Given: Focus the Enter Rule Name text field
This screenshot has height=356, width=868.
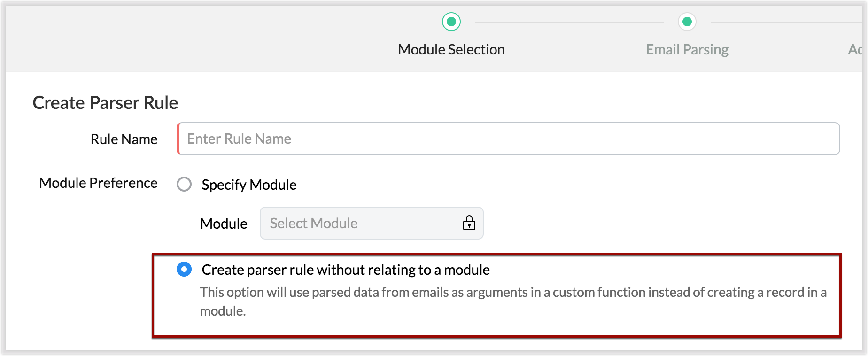Looking at the screenshot, I should pyautogui.click(x=509, y=139).
